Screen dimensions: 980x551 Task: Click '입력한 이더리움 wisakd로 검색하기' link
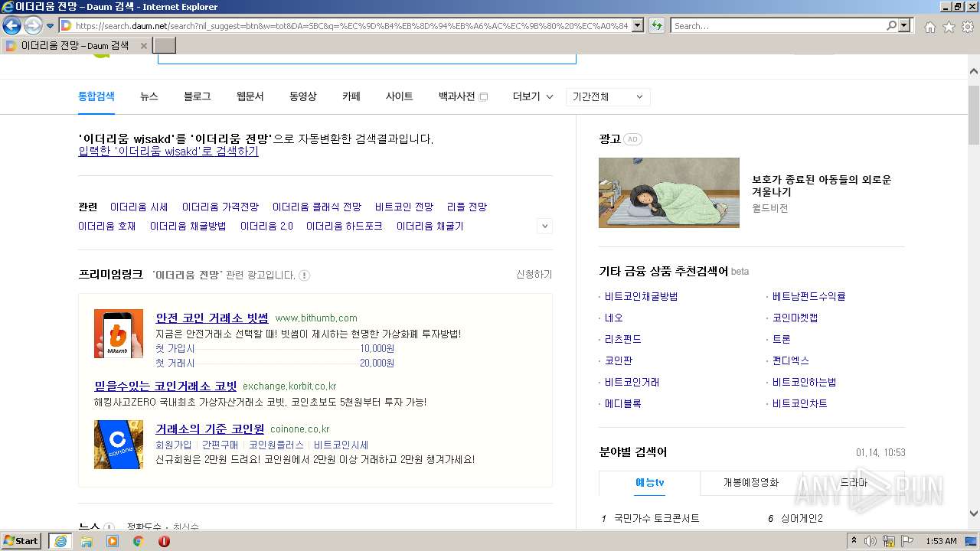(168, 152)
